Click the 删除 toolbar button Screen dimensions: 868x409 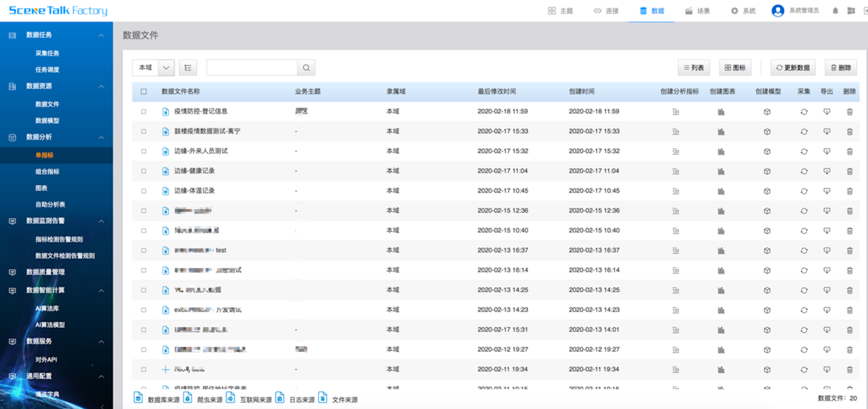[x=840, y=67]
